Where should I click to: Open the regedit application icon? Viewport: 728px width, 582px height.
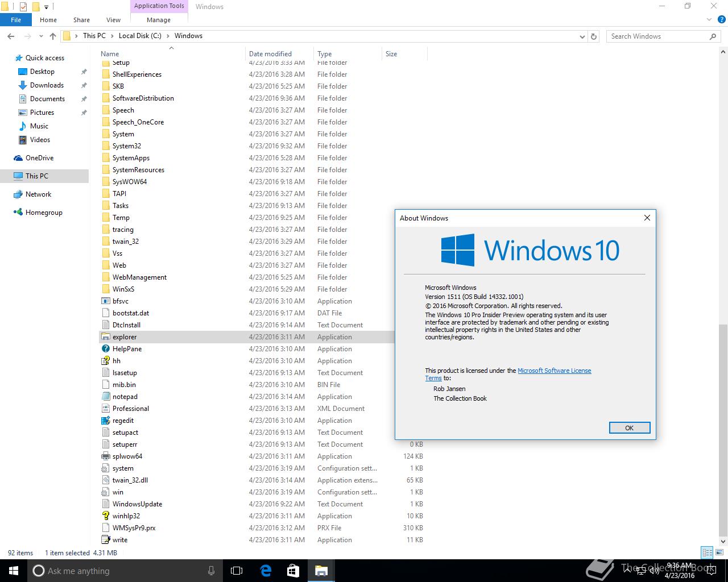click(x=105, y=421)
